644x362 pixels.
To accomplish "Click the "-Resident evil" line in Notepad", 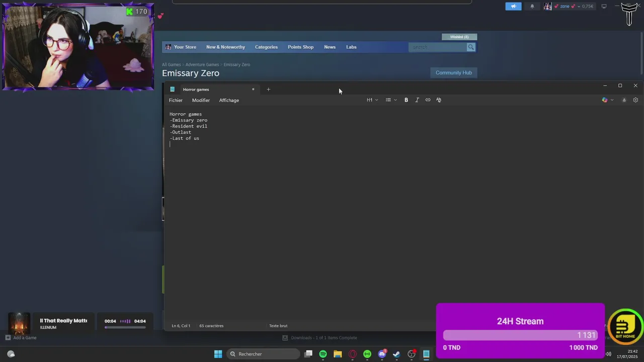I will coord(188,126).
